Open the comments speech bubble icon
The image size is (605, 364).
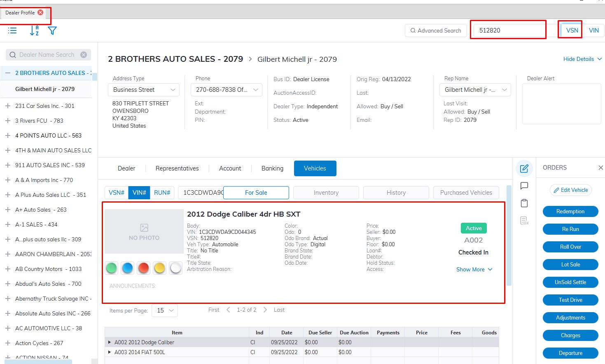(x=524, y=186)
